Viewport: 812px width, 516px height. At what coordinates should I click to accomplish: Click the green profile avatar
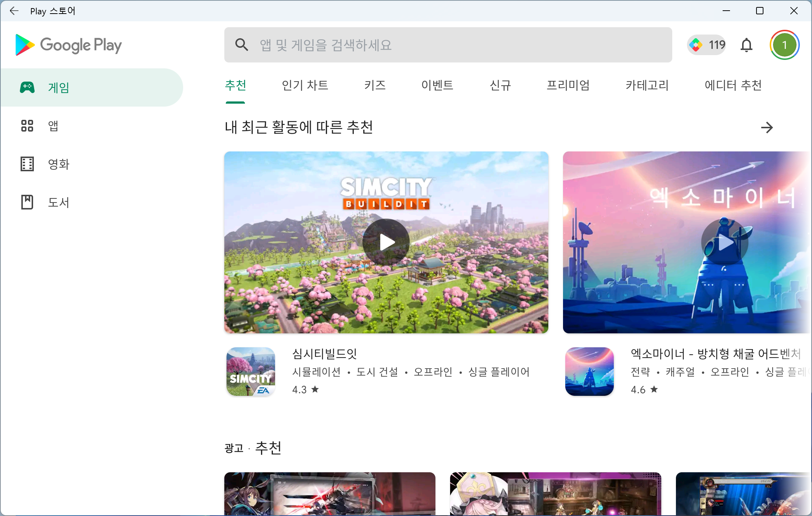tap(784, 45)
